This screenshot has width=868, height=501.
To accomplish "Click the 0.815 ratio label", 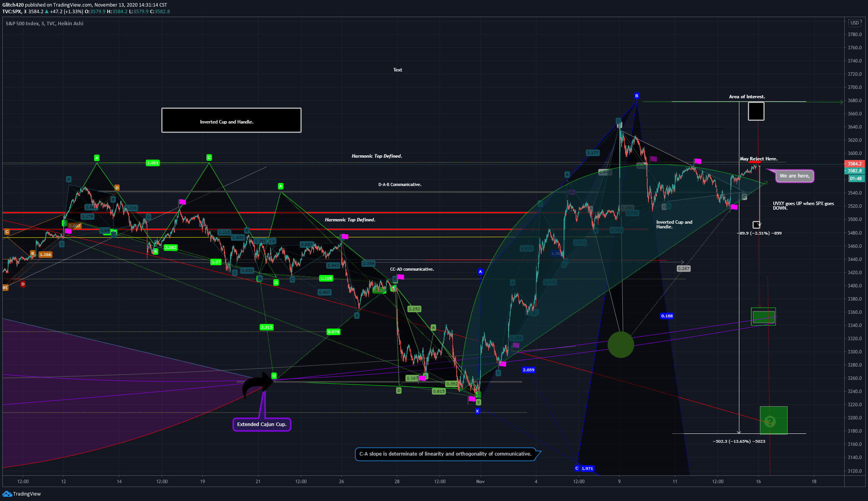I will point(439,391).
